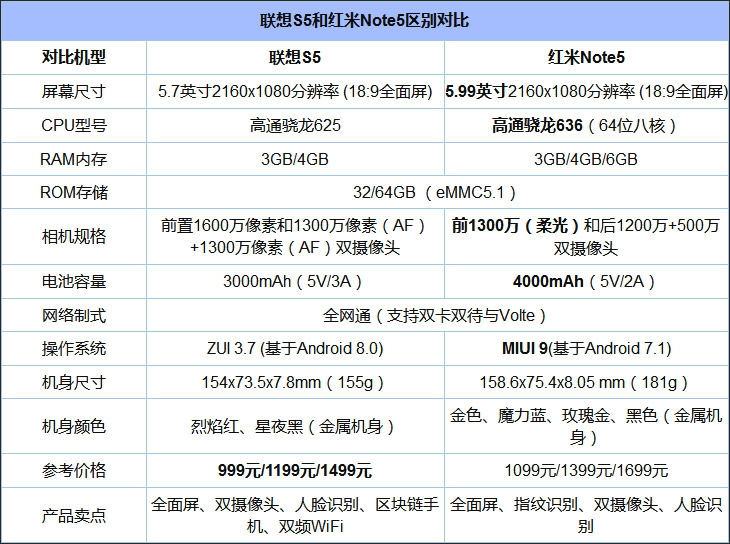
Task: Click the 烈焰红、星夜黑 color cell
Action: (x=295, y=426)
